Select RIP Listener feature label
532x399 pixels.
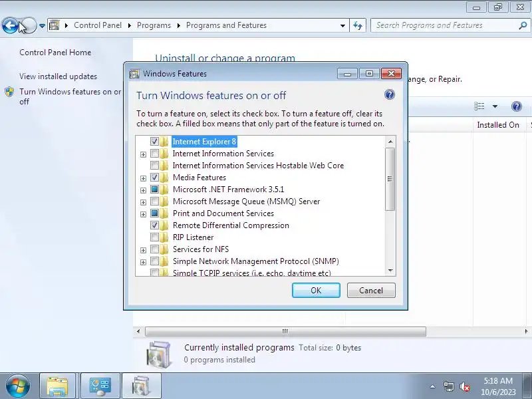193,237
